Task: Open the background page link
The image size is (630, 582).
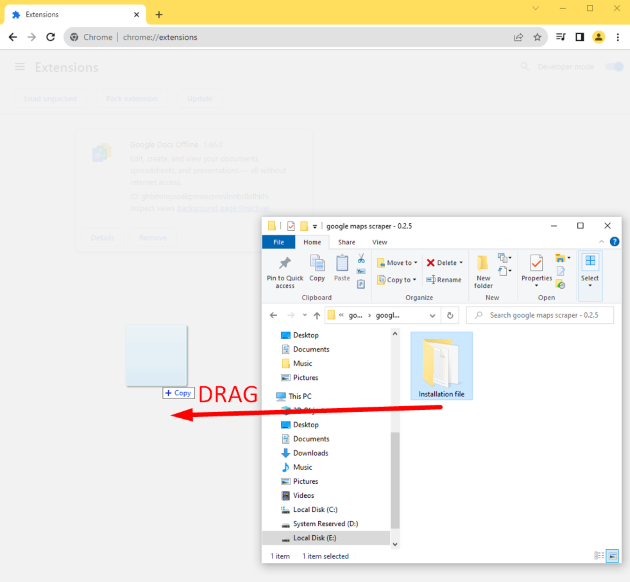Action: pyautogui.click(x=223, y=208)
